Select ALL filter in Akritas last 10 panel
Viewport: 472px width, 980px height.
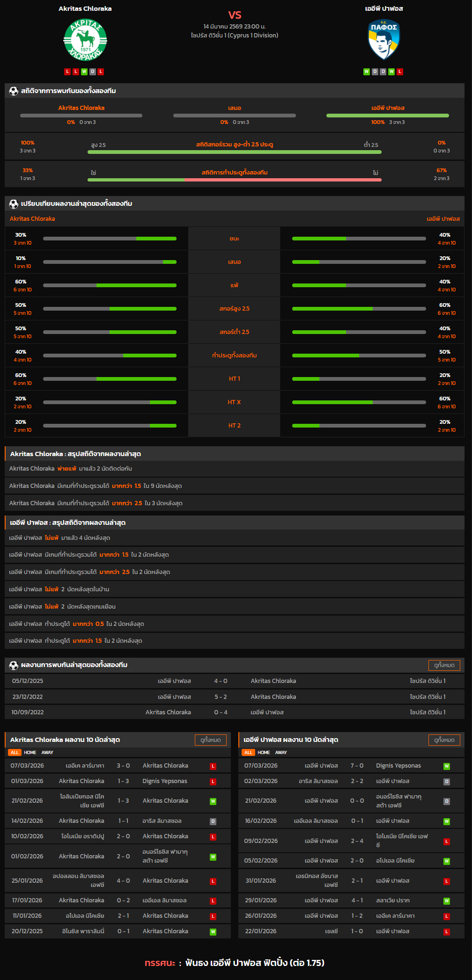click(x=15, y=753)
